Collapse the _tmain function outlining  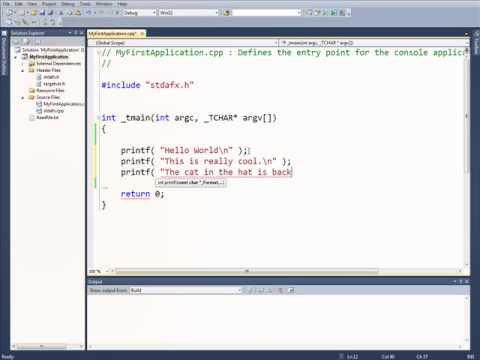coord(99,118)
